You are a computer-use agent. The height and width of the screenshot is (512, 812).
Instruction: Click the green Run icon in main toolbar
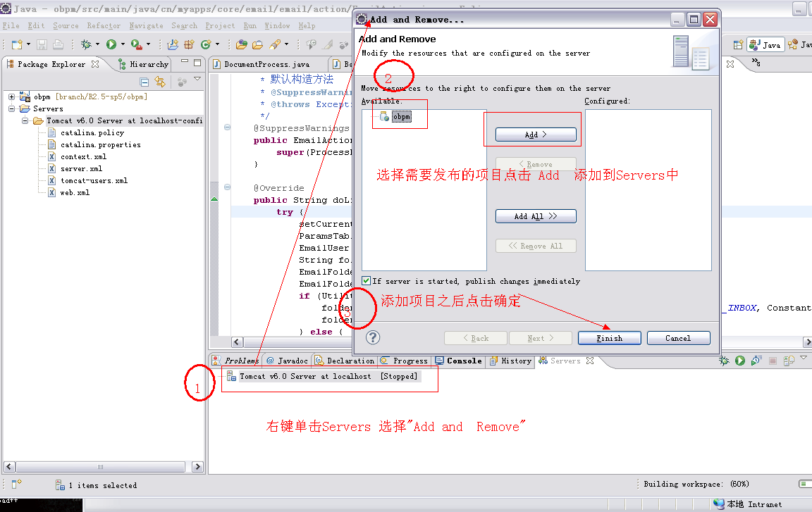click(111, 44)
